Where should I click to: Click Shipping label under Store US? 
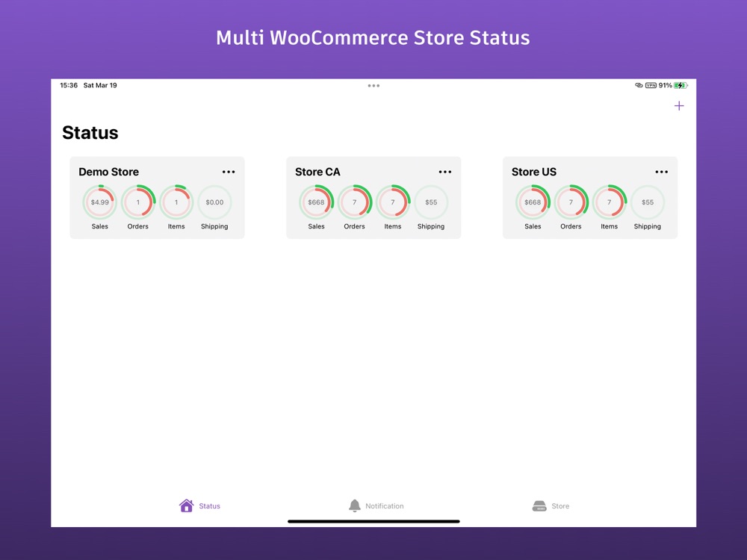pos(648,226)
